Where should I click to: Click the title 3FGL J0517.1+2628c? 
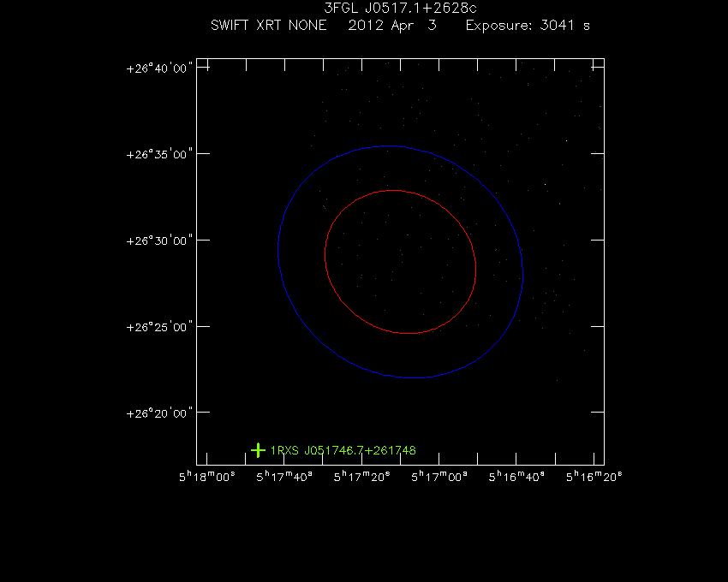[400, 8]
